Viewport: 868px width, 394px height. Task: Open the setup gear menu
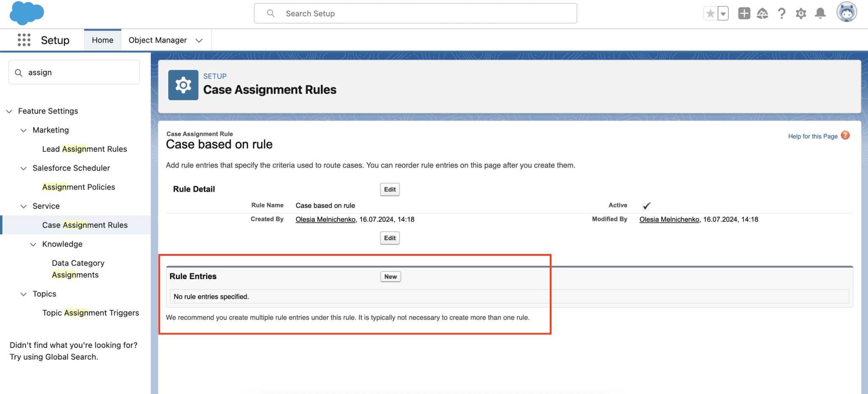tap(801, 14)
